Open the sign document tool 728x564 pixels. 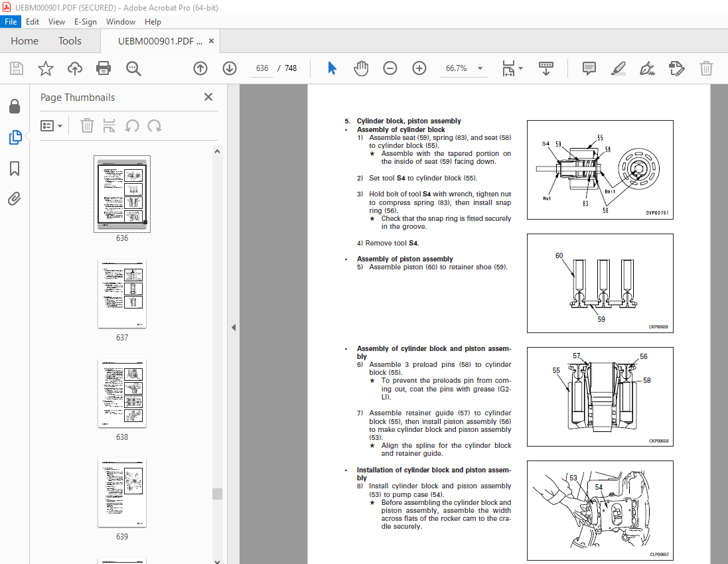(x=647, y=69)
